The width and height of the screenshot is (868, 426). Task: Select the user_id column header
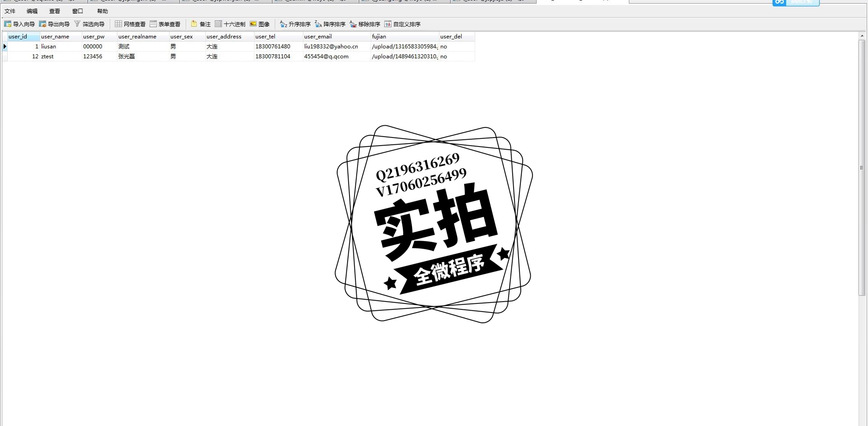tap(24, 37)
